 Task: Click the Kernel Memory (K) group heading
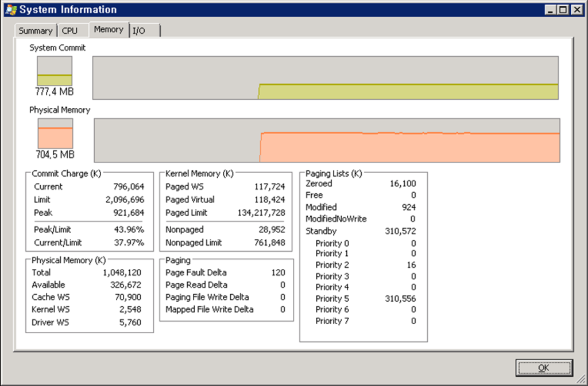point(199,174)
